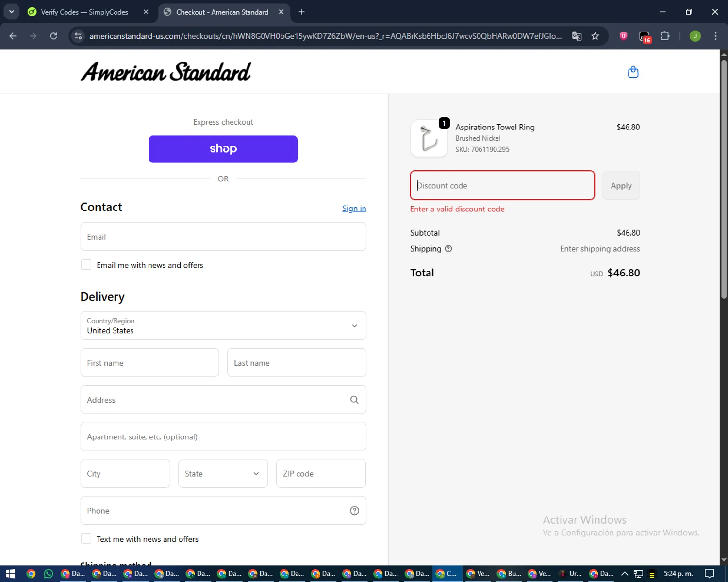Click the First name field
This screenshot has width=728, height=582.
pyautogui.click(x=149, y=363)
